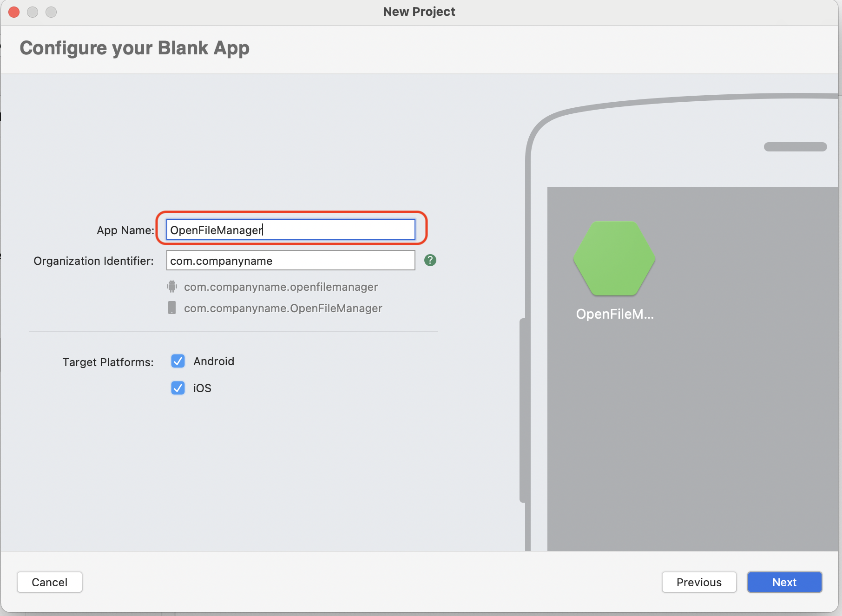Go back with the Previous button
Screen dimensions: 842x616
699,582
